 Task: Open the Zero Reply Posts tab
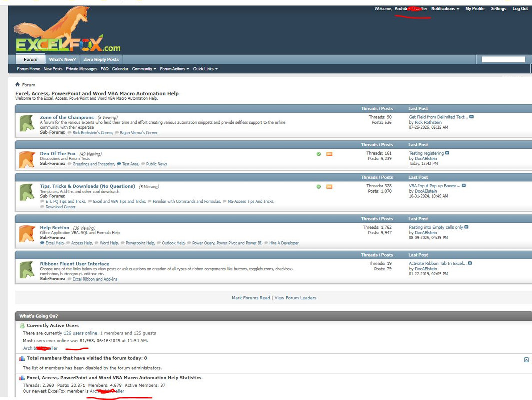101,59
